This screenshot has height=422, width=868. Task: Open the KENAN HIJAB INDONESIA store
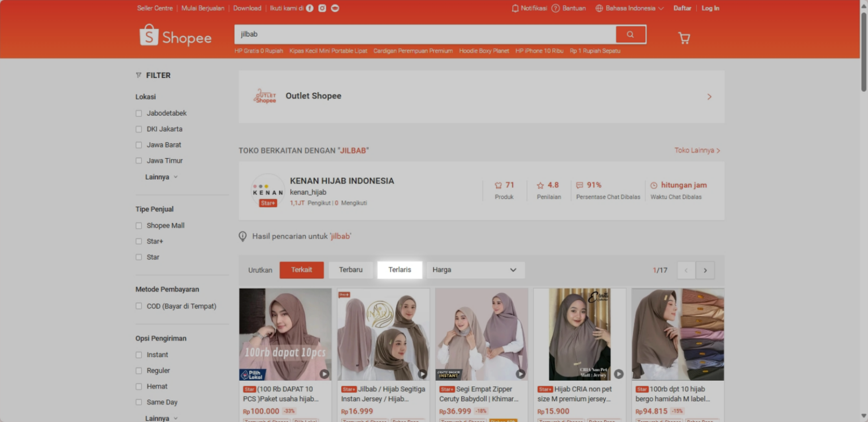point(341,181)
